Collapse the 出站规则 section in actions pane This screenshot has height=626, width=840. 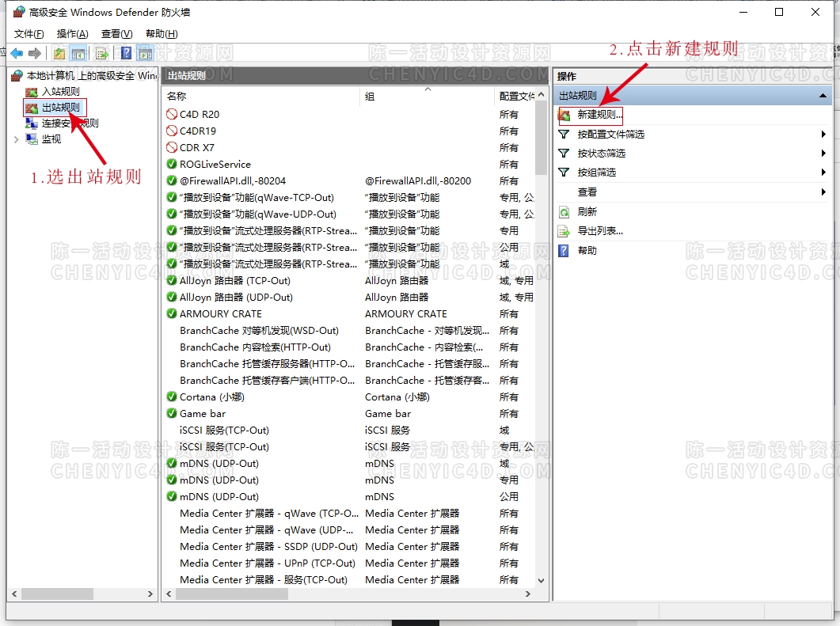[x=823, y=96]
